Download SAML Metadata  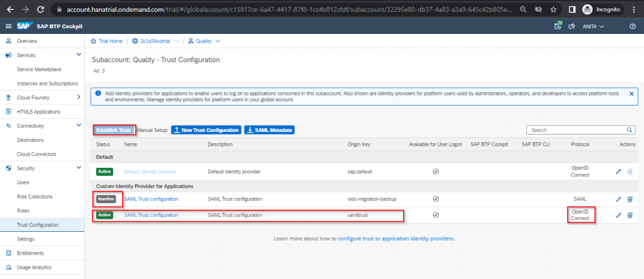pyautogui.click(x=269, y=129)
